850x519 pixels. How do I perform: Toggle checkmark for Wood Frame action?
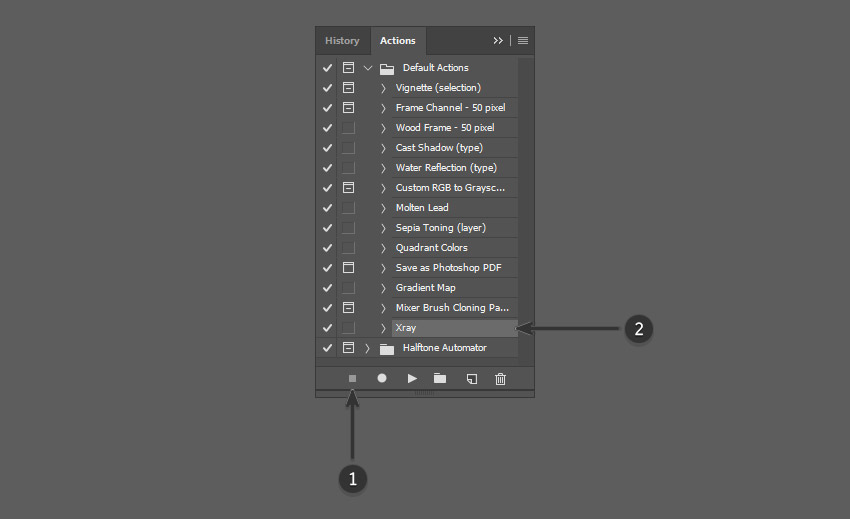point(327,128)
